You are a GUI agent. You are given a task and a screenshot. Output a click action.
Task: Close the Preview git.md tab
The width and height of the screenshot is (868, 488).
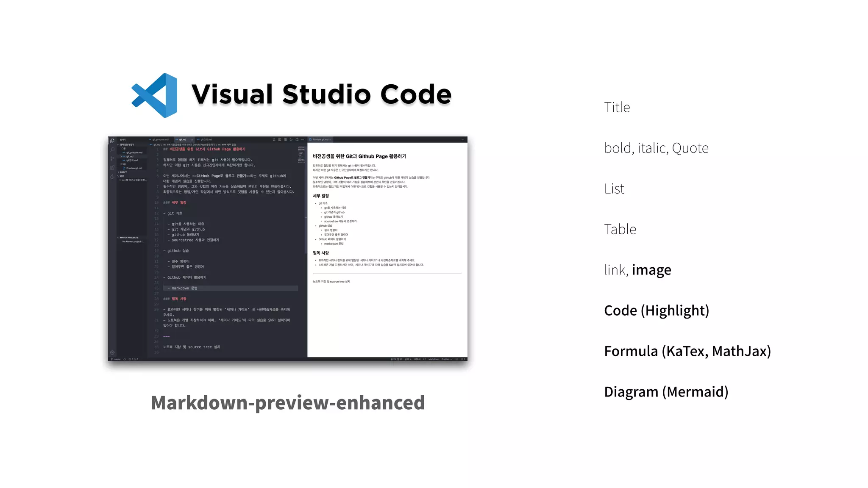click(331, 139)
